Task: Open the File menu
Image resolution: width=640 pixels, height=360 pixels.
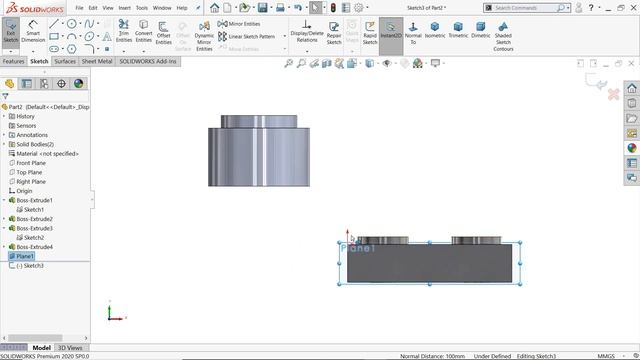Action: [79, 8]
